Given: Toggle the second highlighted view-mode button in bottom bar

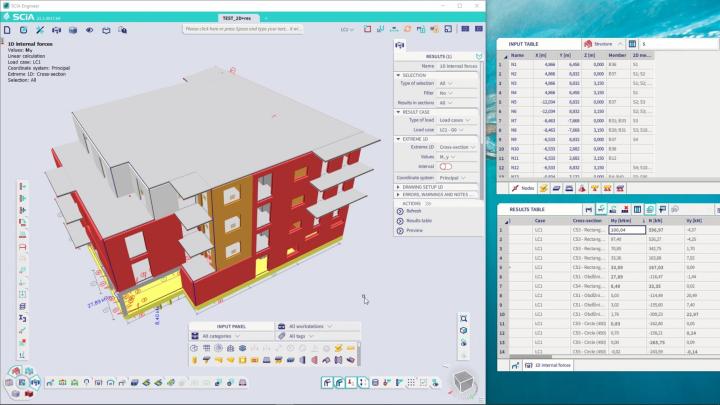Looking at the screenshot, I should (x=339, y=382).
